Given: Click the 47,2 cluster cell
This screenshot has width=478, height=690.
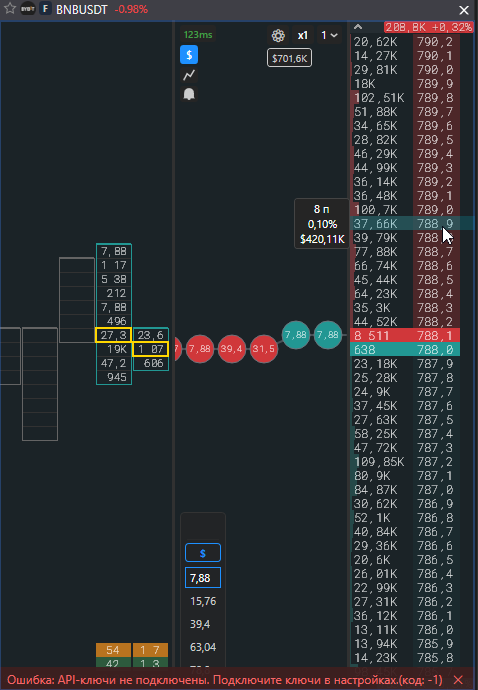Looking at the screenshot, I should 114,363.
